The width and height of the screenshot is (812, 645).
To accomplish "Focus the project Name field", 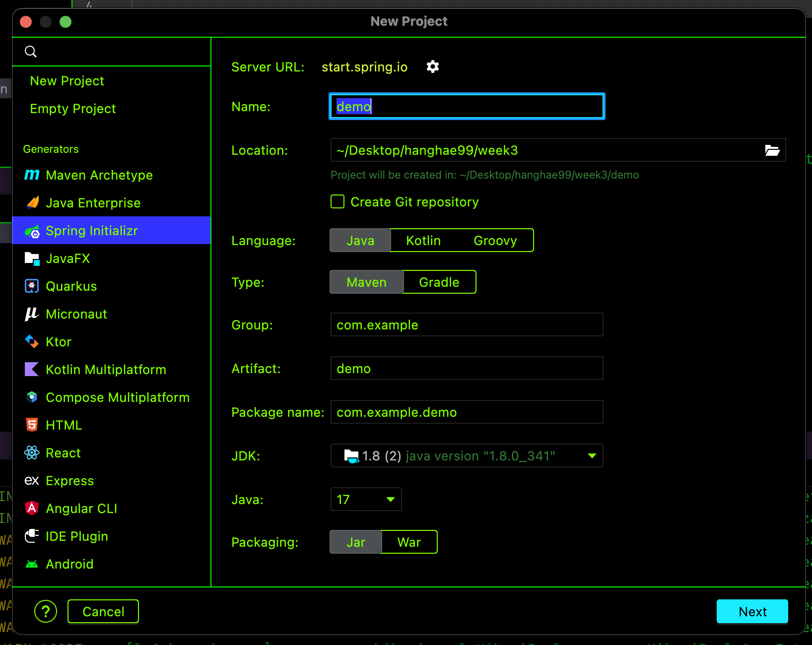I will coord(467,106).
